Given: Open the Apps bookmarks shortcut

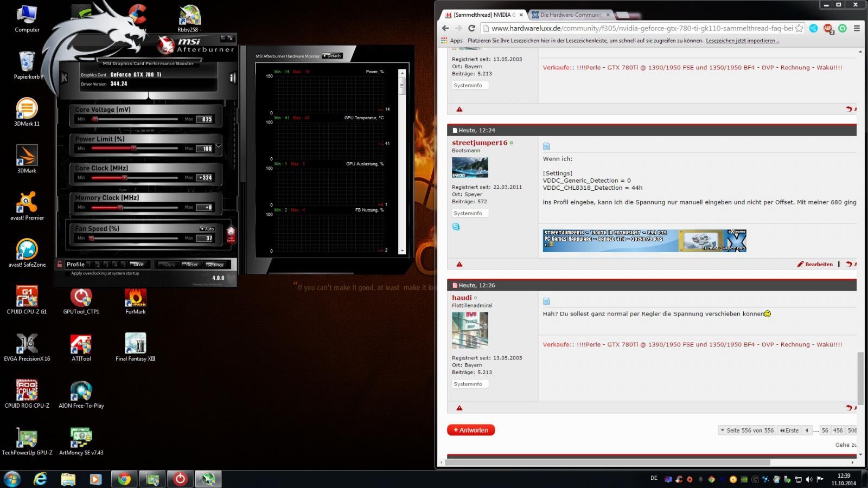Looking at the screenshot, I should tap(452, 41).
